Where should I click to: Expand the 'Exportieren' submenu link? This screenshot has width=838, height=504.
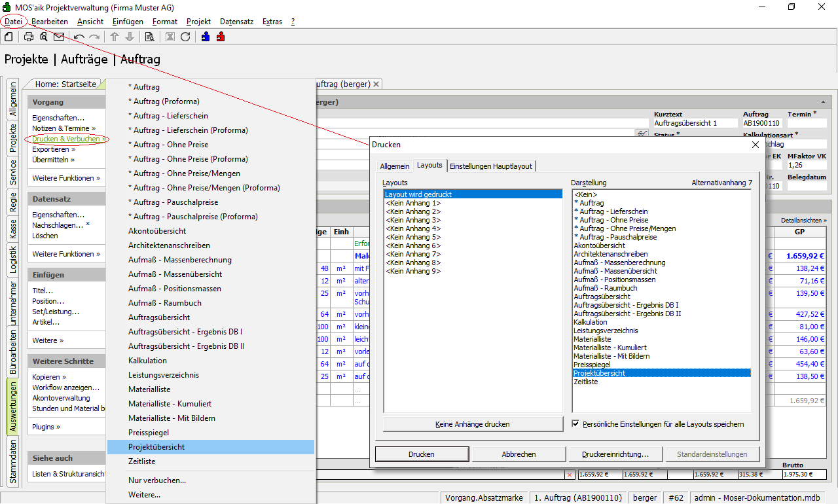[x=53, y=149]
